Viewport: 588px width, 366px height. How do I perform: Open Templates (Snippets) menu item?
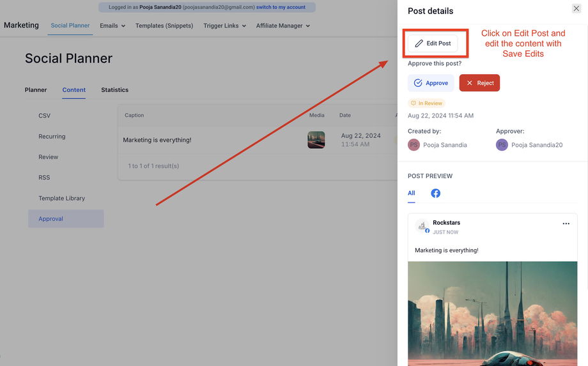(x=164, y=26)
